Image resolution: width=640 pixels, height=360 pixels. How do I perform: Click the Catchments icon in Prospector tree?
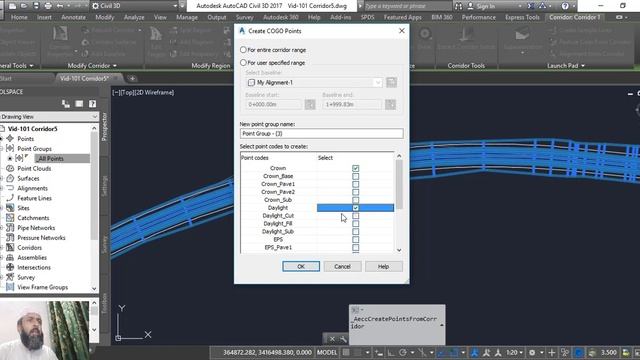point(10,218)
